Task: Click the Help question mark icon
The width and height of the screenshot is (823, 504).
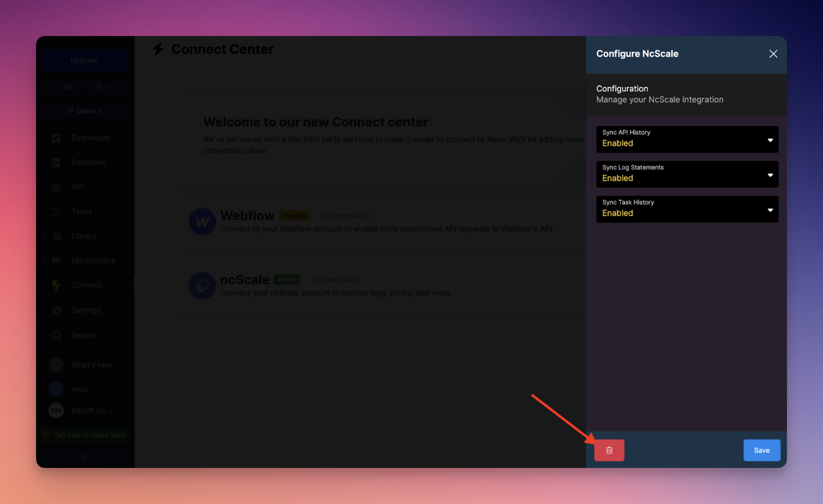Action: 56,389
